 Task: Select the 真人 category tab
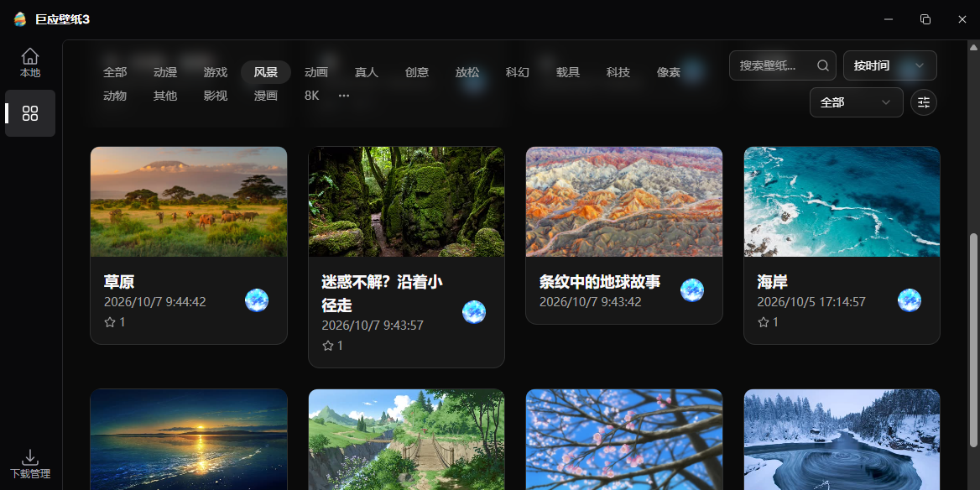coord(367,72)
